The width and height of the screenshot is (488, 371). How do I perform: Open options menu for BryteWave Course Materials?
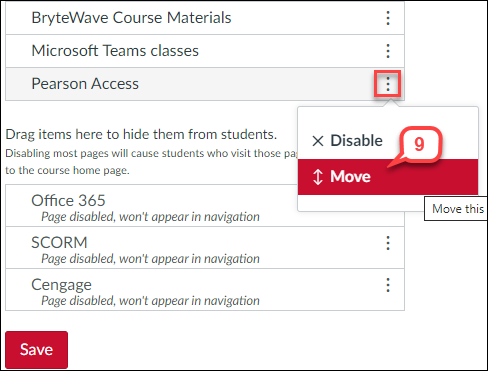click(x=388, y=18)
